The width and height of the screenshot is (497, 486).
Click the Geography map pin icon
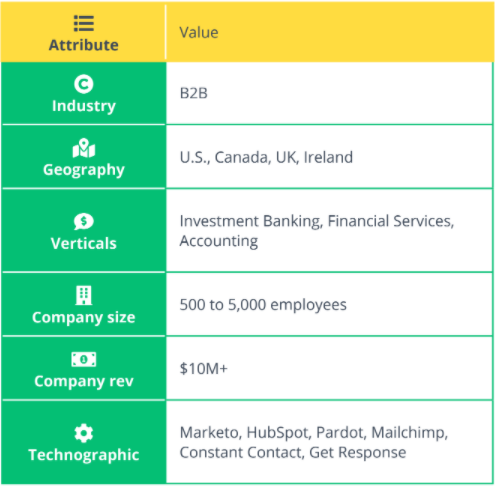click(x=84, y=148)
